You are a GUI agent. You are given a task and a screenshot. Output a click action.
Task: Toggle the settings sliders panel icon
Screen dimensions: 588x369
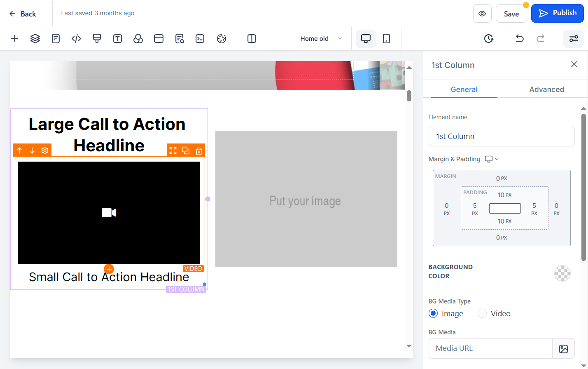tap(574, 39)
